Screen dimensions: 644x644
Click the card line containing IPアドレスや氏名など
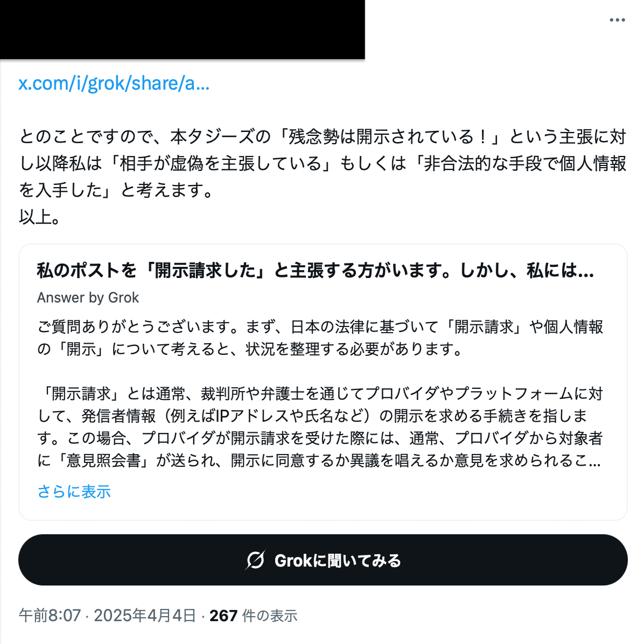point(312,416)
